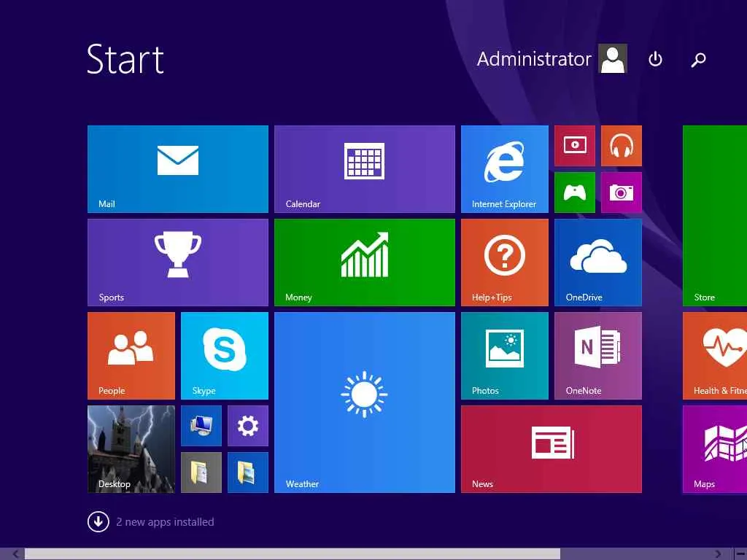Open the This PC computer tile
This screenshot has height=560, width=747.
201,426
